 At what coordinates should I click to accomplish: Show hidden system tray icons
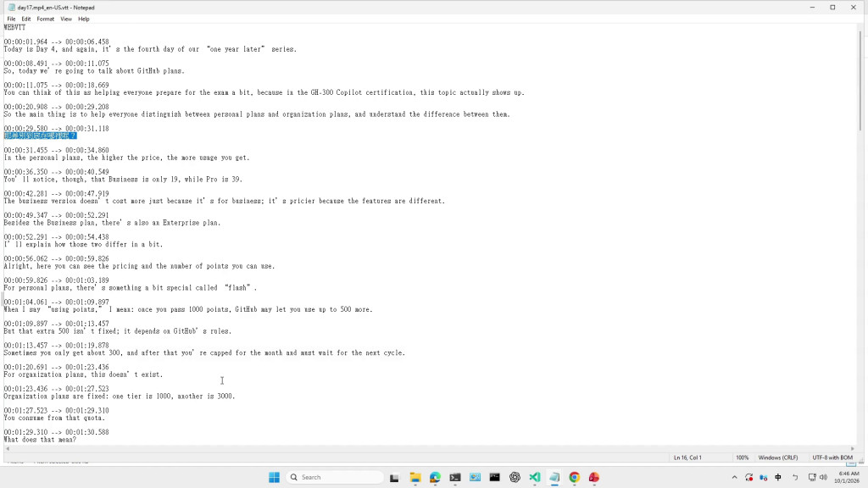pyautogui.click(x=735, y=478)
